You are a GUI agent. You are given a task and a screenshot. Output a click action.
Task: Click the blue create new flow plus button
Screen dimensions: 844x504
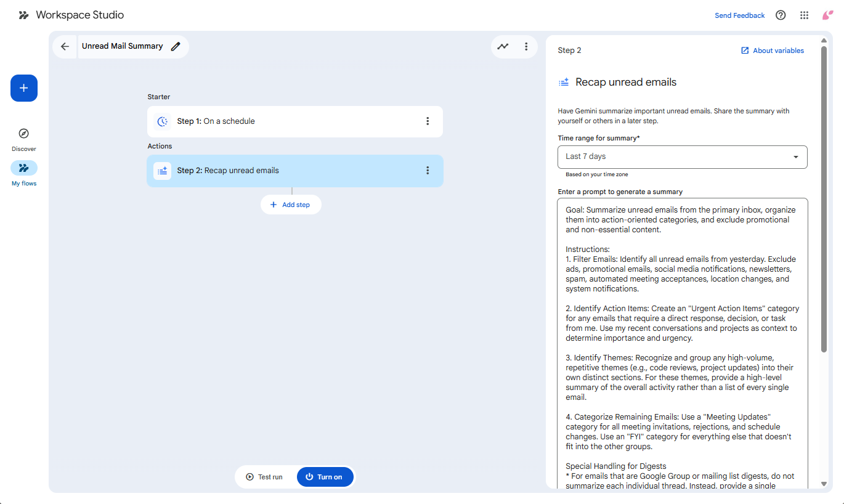[x=24, y=88]
